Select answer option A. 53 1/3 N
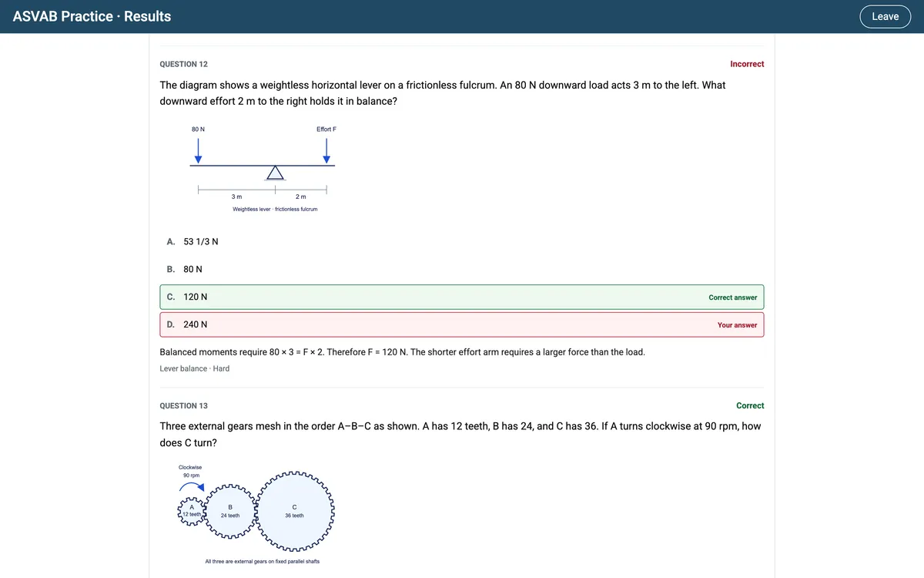 461,241
